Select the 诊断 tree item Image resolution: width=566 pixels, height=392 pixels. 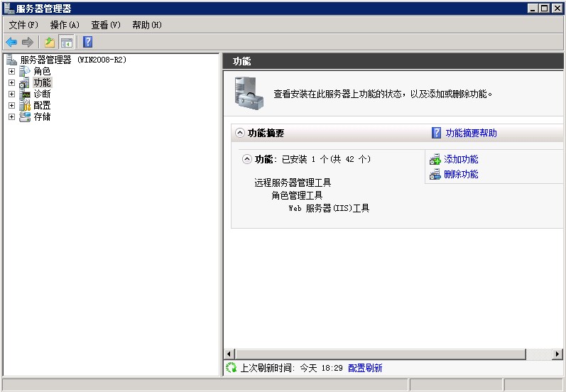pos(42,94)
